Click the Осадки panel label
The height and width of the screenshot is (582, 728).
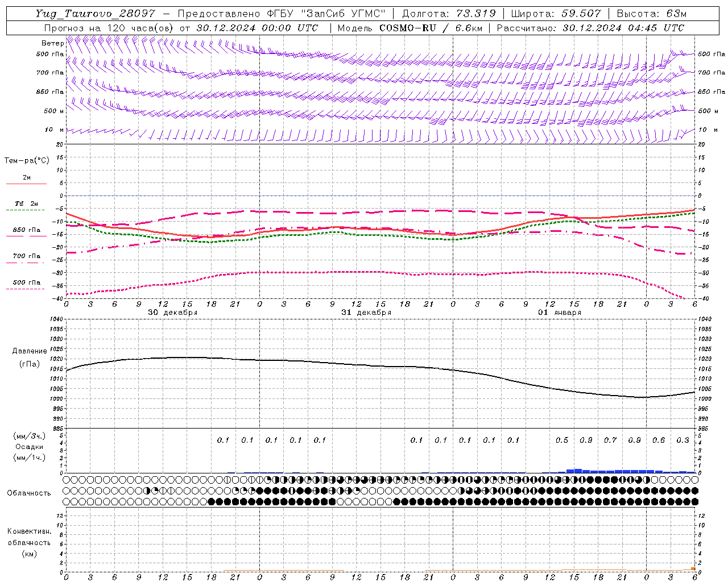pos(30,447)
